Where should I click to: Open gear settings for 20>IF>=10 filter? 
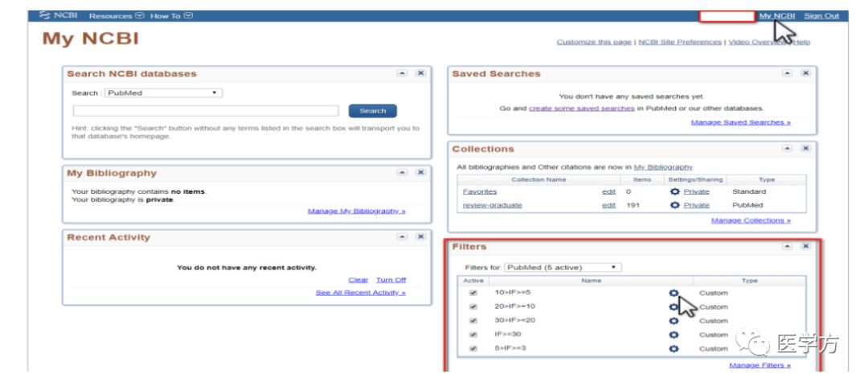point(674,306)
